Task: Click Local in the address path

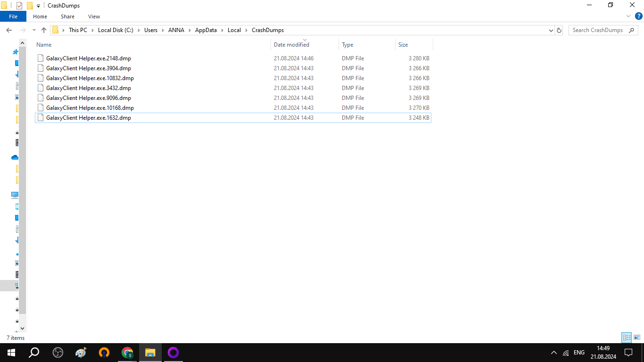Action: (234, 30)
